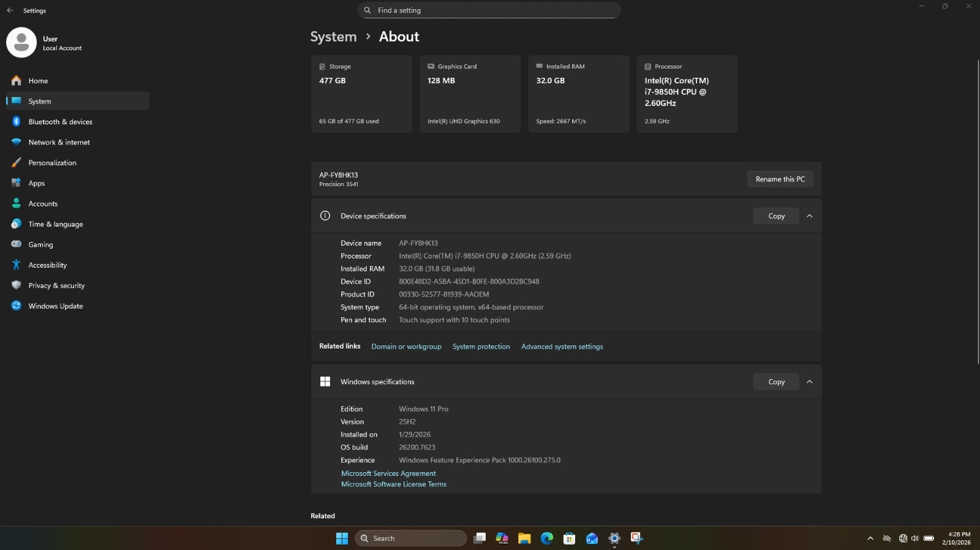The height and width of the screenshot is (550, 980).
Task: Click the Windows logo in Windows specifications
Action: [x=325, y=382]
